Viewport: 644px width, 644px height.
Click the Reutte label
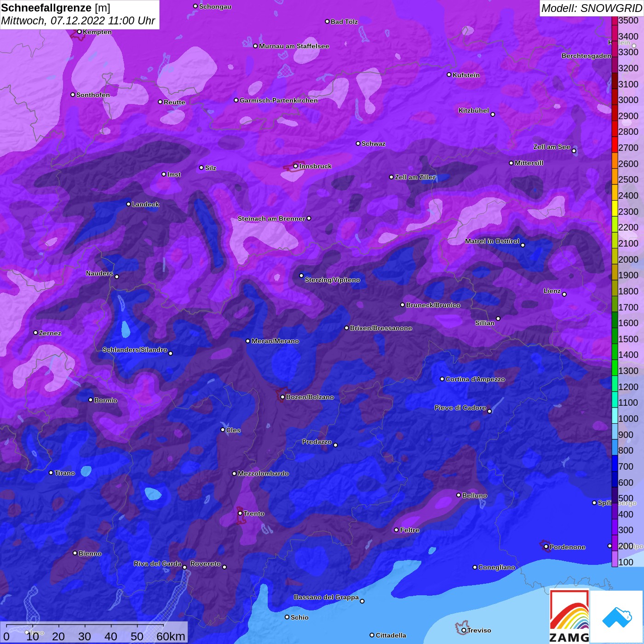point(174,102)
